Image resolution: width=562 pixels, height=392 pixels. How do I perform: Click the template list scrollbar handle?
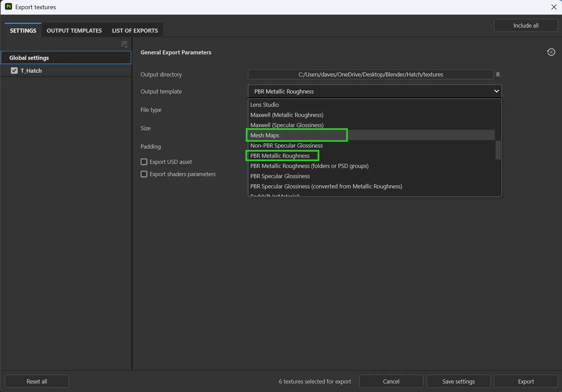click(498, 150)
